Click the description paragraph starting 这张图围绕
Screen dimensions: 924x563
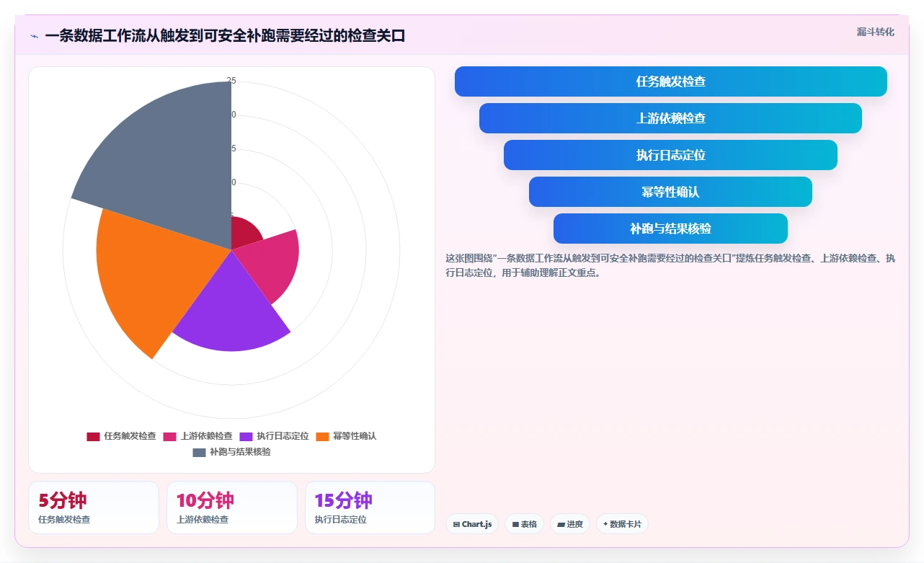(x=670, y=265)
